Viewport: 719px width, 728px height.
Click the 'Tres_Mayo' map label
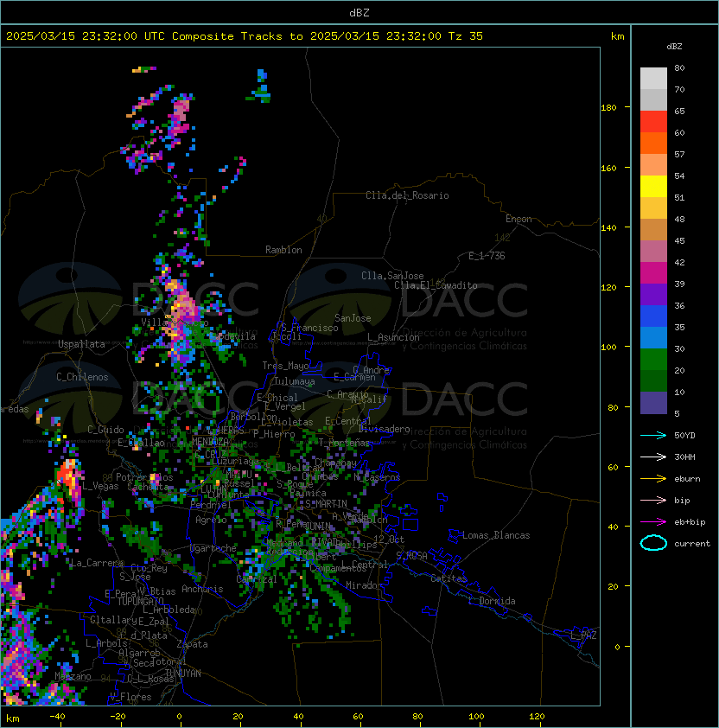coord(285,366)
